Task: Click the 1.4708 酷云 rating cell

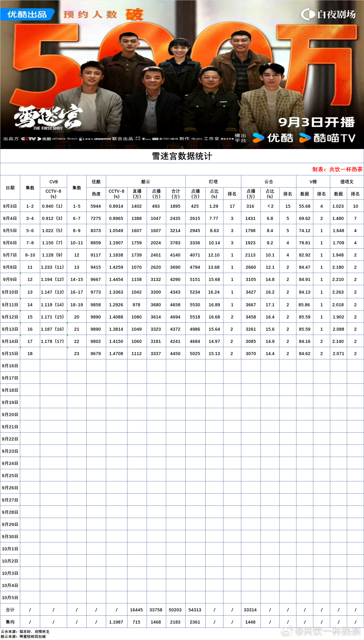Action: coord(116,353)
